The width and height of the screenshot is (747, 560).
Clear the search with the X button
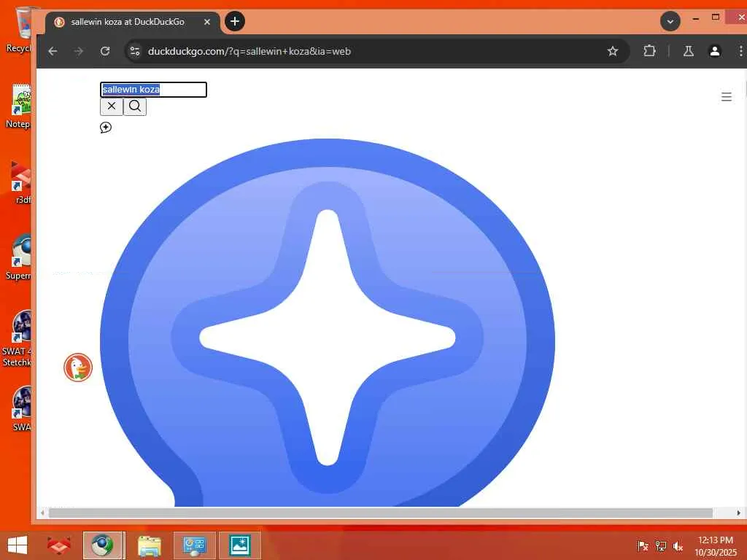(112, 106)
